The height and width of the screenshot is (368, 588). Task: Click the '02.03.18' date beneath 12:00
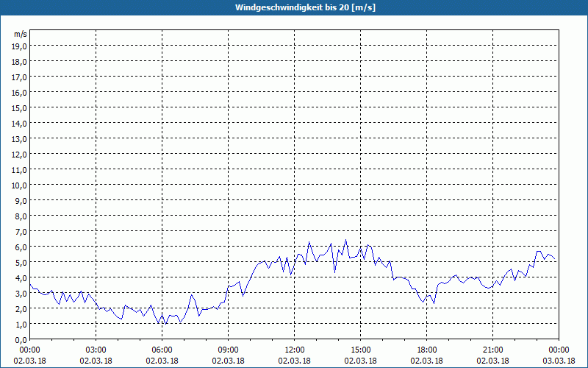295,361
